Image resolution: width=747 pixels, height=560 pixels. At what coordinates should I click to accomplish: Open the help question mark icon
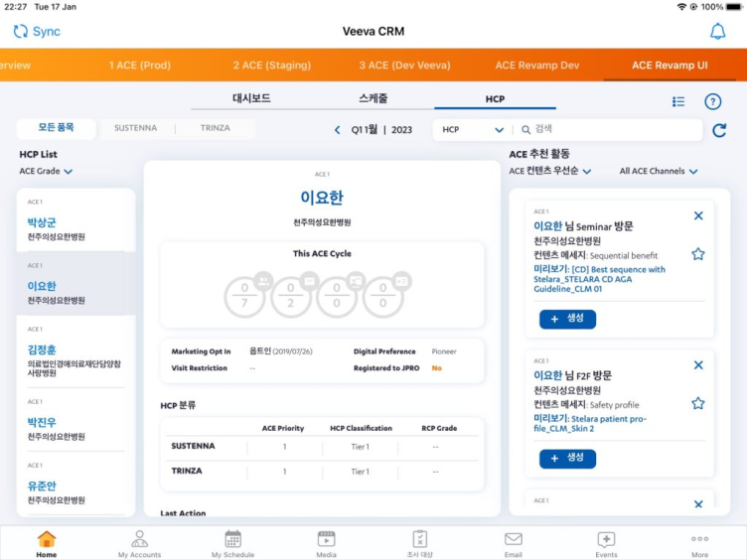(712, 101)
